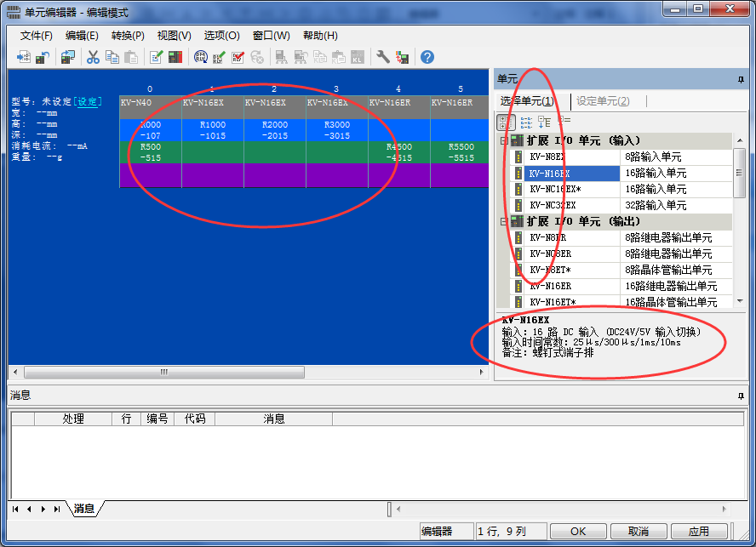Click the greyed network unit undo icon
Image resolution: width=756 pixels, height=547 pixels.
(x=301, y=57)
